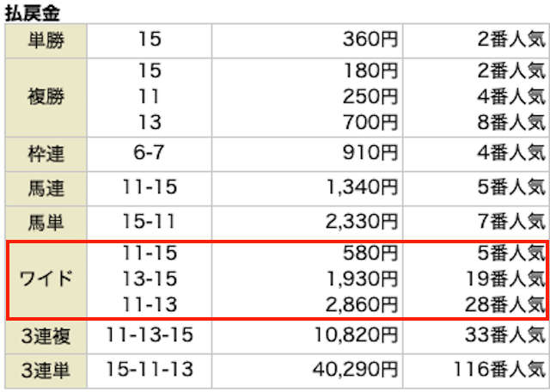Click the 13-15 wide combination
This screenshot has width=550, height=392.
[x=150, y=279]
